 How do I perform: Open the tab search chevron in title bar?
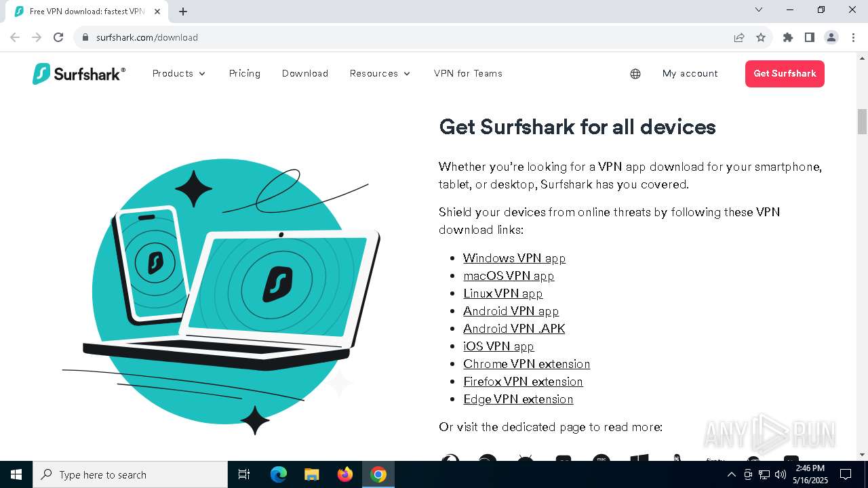tap(759, 9)
